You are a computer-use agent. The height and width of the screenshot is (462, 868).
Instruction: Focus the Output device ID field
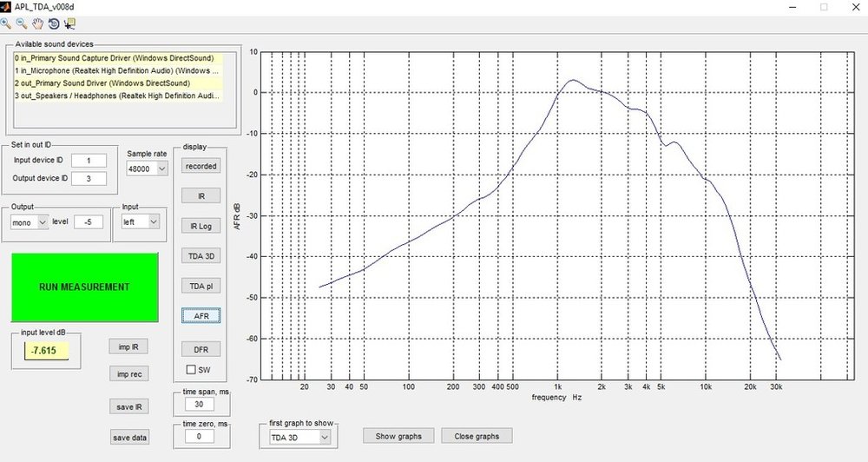[x=89, y=178]
